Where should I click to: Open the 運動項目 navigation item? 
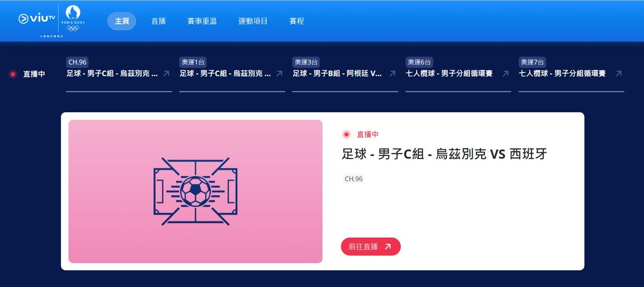click(253, 21)
